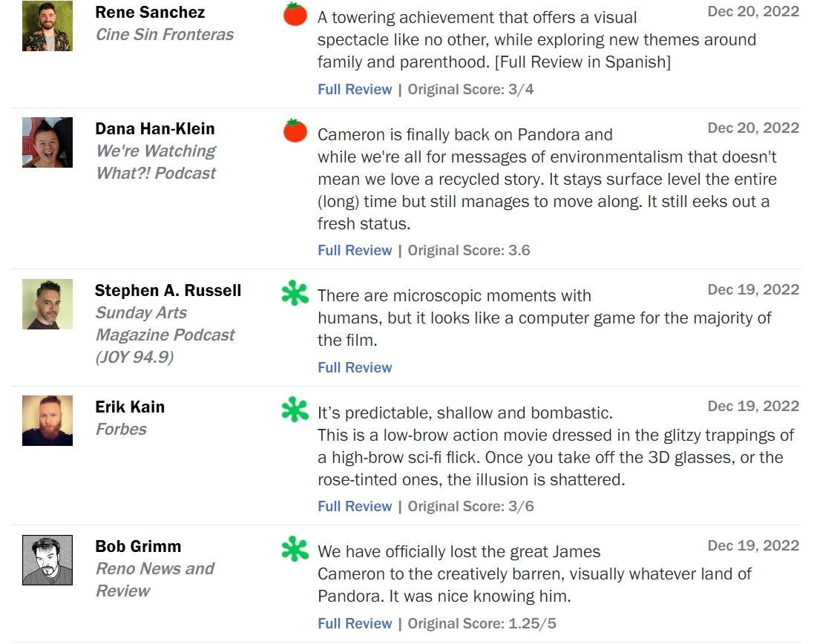The height and width of the screenshot is (644, 837).
Task: Open Erik Kain's profile photo
Action: 47,421
